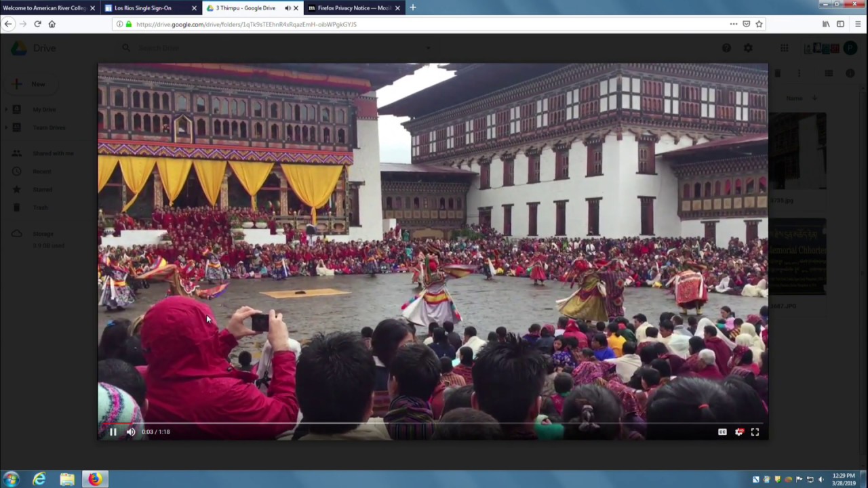The image size is (868, 488).
Task: Open the Firefox Privacy Notice tab
Action: click(x=355, y=8)
